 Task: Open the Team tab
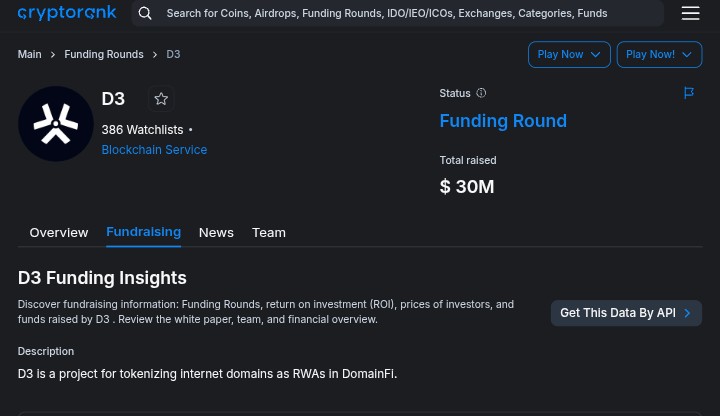[269, 232]
